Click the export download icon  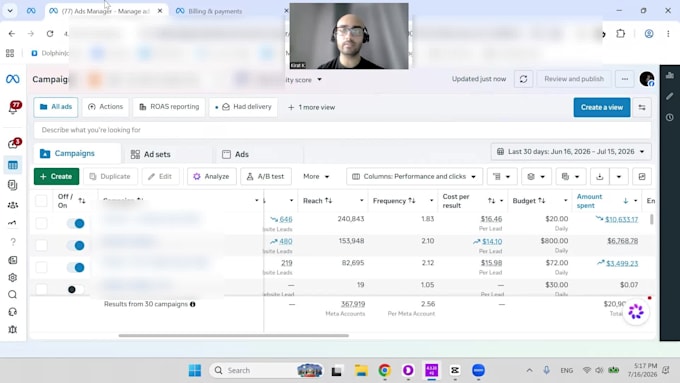(x=600, y=177)
